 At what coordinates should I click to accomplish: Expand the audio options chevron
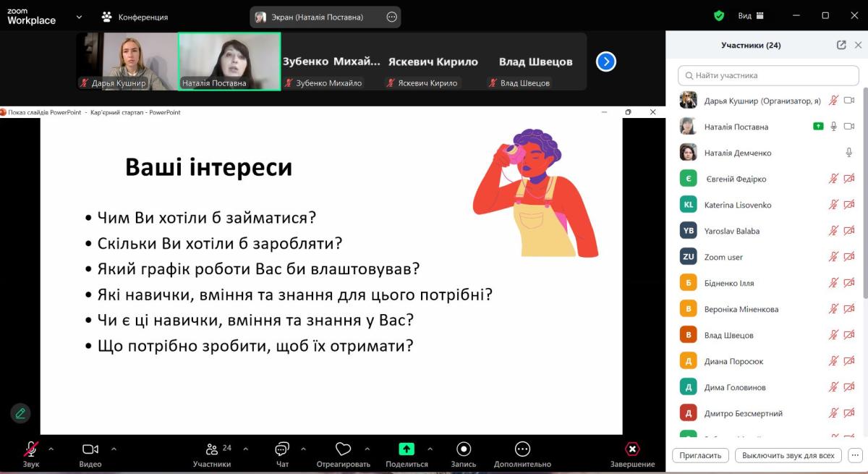pyautogui.click(x=51, y=449)
